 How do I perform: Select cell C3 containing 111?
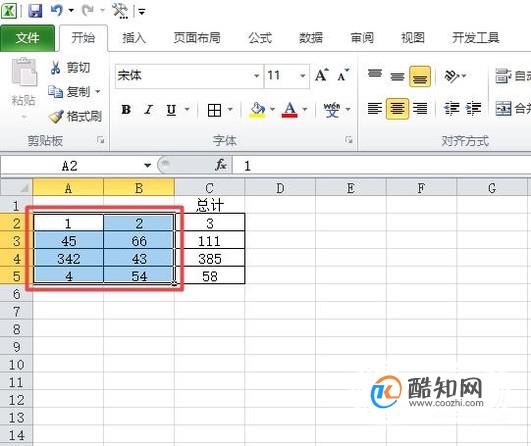(x=210, y=241)
